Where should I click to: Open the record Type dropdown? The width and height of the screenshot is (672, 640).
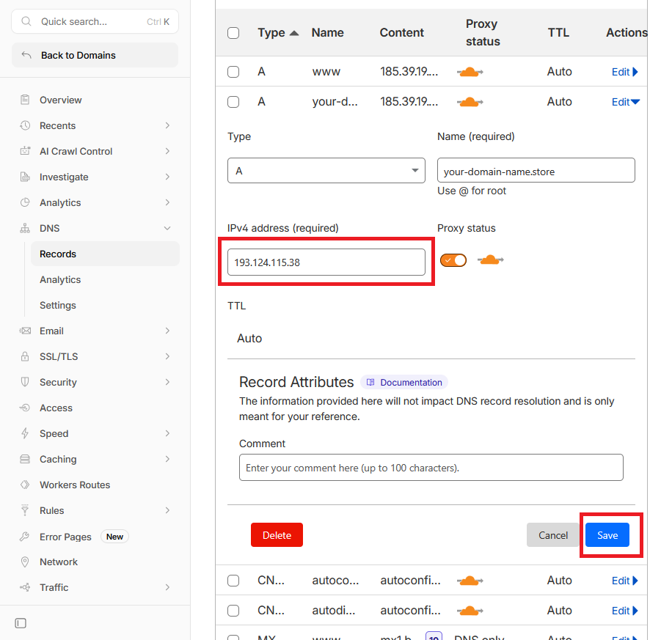coord(326,171)
